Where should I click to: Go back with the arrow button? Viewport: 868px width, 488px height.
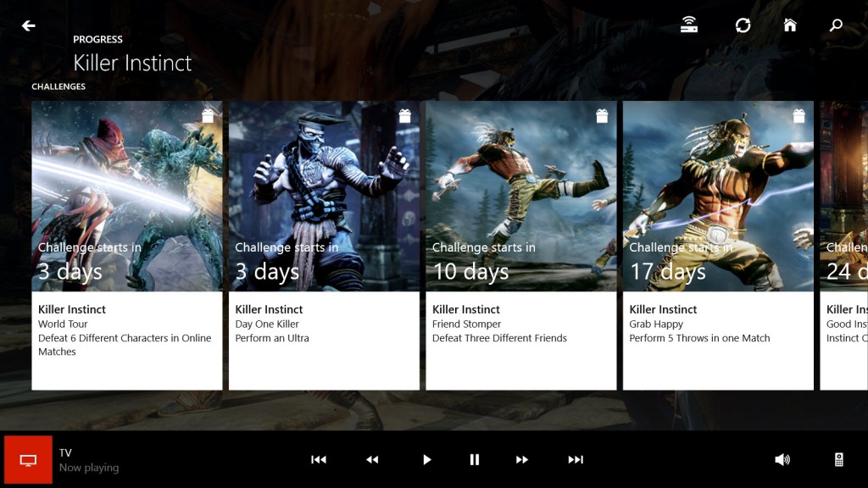pos(28,25)
